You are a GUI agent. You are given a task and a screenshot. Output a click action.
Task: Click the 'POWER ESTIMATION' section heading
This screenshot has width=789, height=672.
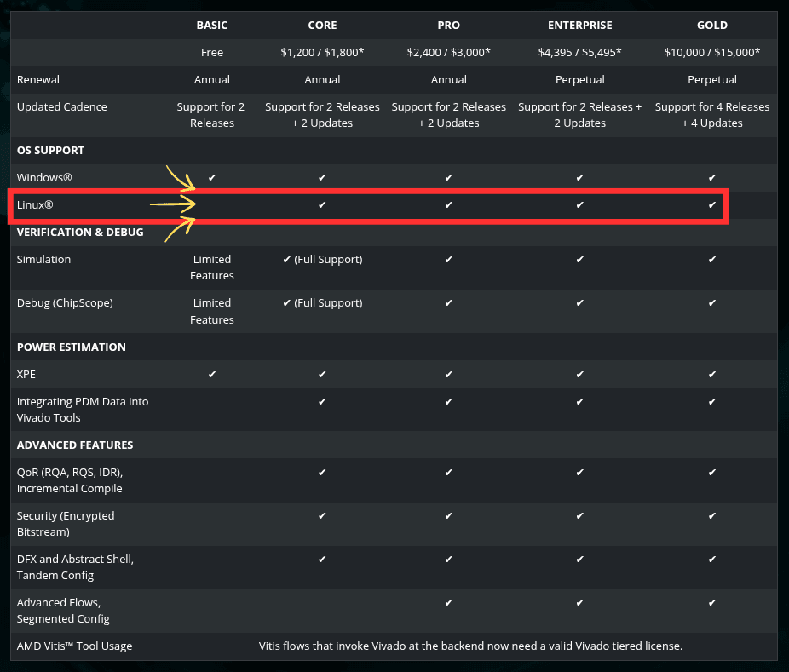pos(72,347)
